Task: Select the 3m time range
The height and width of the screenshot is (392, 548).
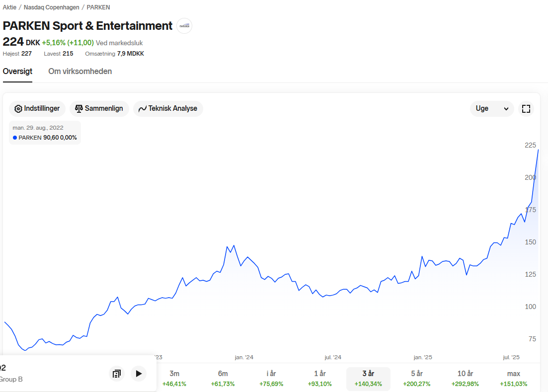Action: (174, 379)
